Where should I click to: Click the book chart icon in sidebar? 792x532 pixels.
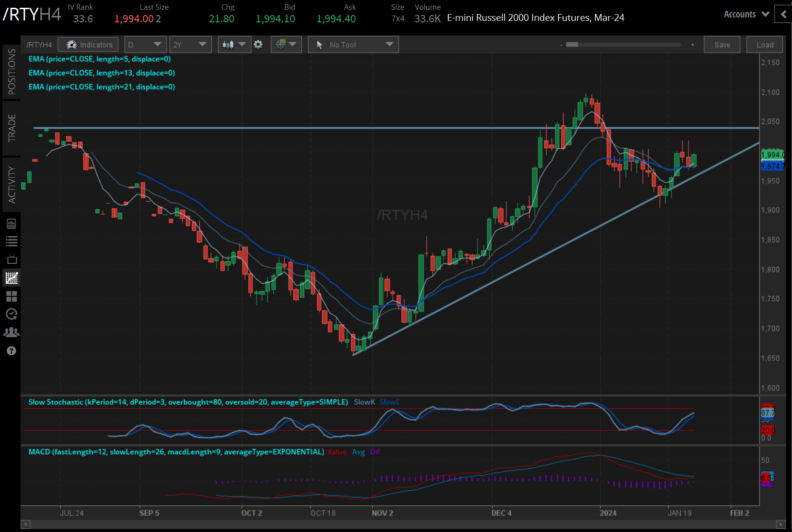12,223
